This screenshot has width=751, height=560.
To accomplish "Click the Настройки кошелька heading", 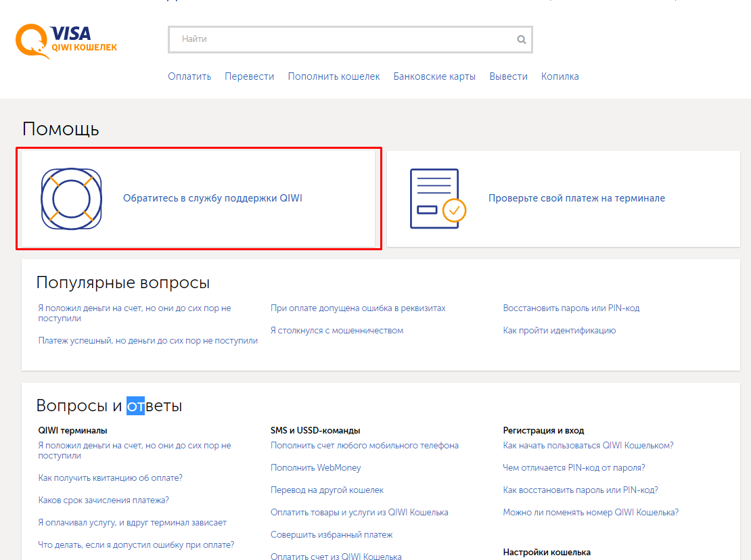I will 547,553.
